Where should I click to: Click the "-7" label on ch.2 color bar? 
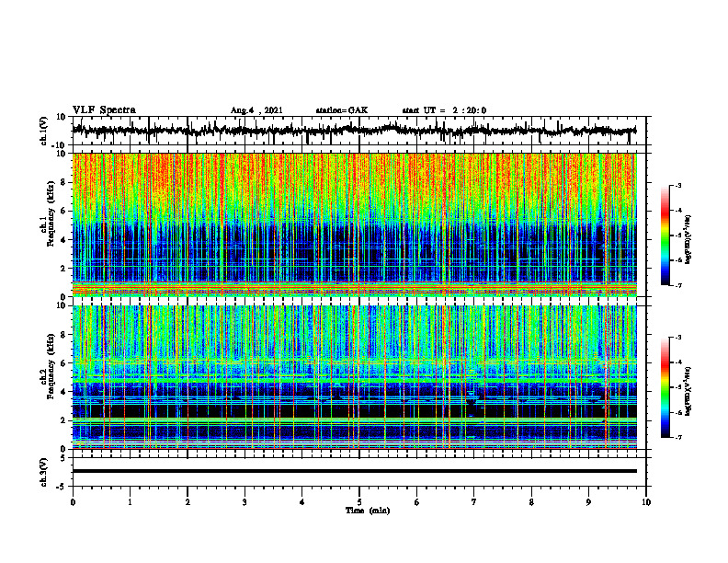[677, 437]
